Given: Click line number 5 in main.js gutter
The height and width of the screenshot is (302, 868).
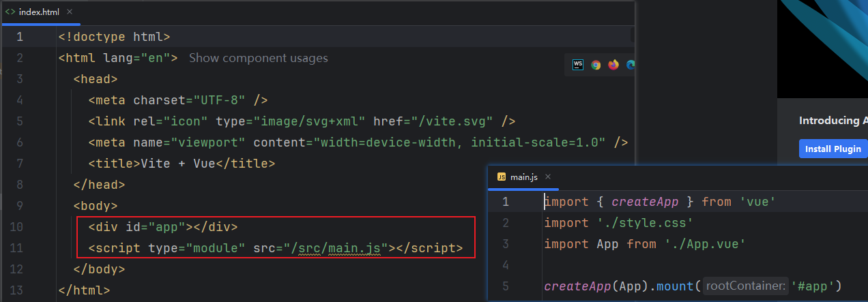Looking at the screenshot, I should pyautogui.click(x=505, y=286).
